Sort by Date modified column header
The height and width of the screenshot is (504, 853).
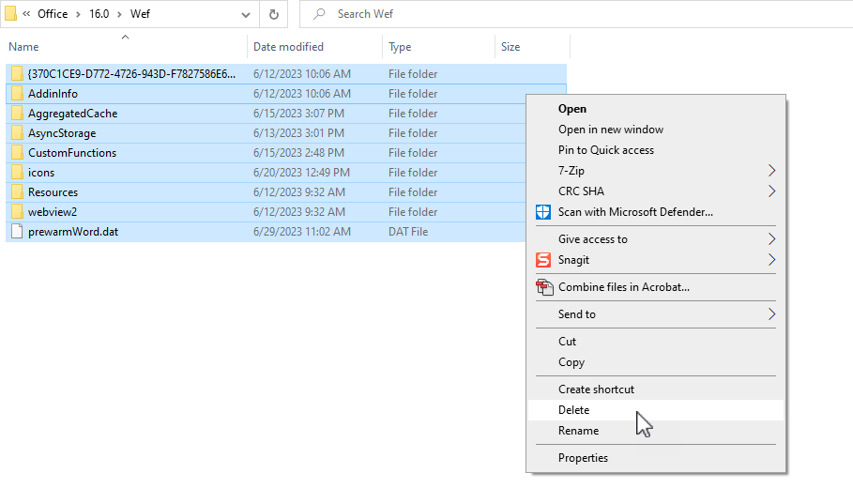[x=288, y=47]
